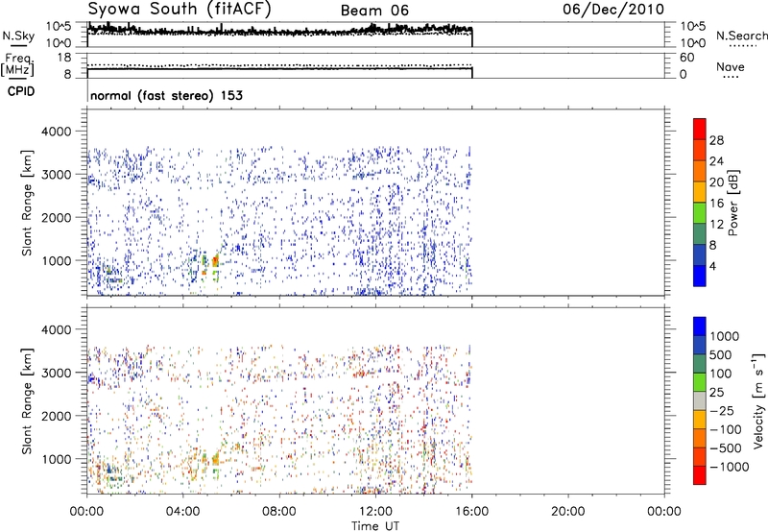Click the date '06/Dec/2010'
This screenshot has width=768, height=532.
coord(613,10)
